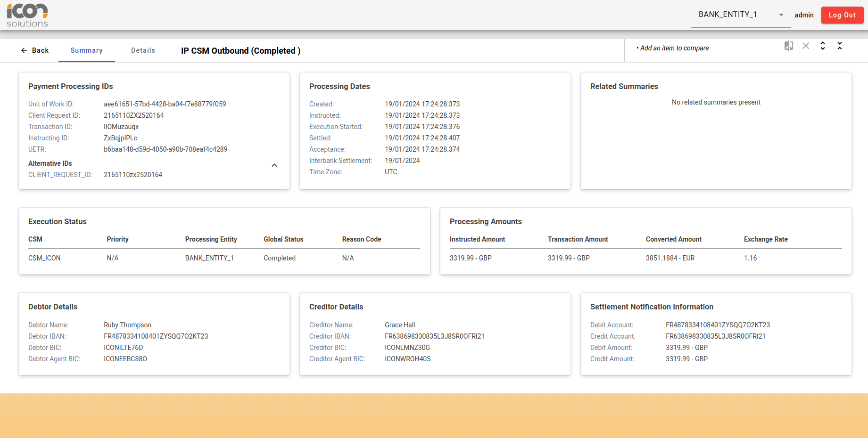
Task: Click the entity dropdown arrow
Action: 781,15
